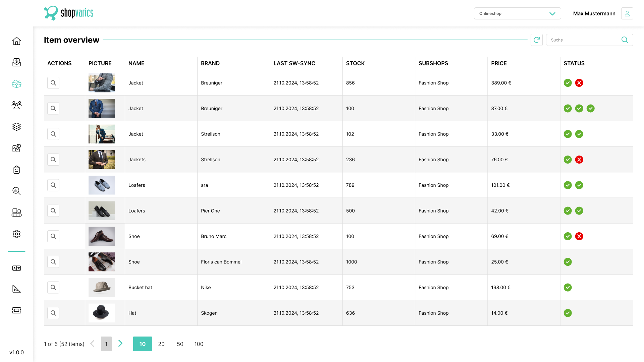Open the devices sidebar icon
The height and width of the screenshot is (362, 644).
tap(16, 213)
